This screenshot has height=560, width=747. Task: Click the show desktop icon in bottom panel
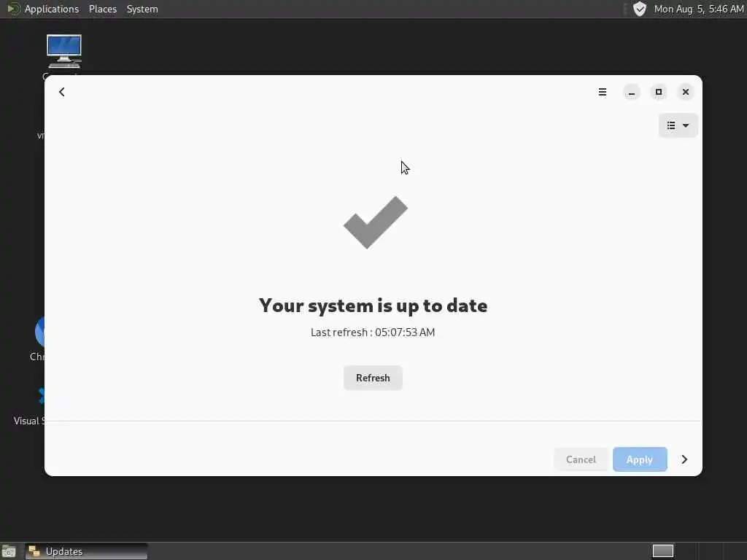point(9,551)
